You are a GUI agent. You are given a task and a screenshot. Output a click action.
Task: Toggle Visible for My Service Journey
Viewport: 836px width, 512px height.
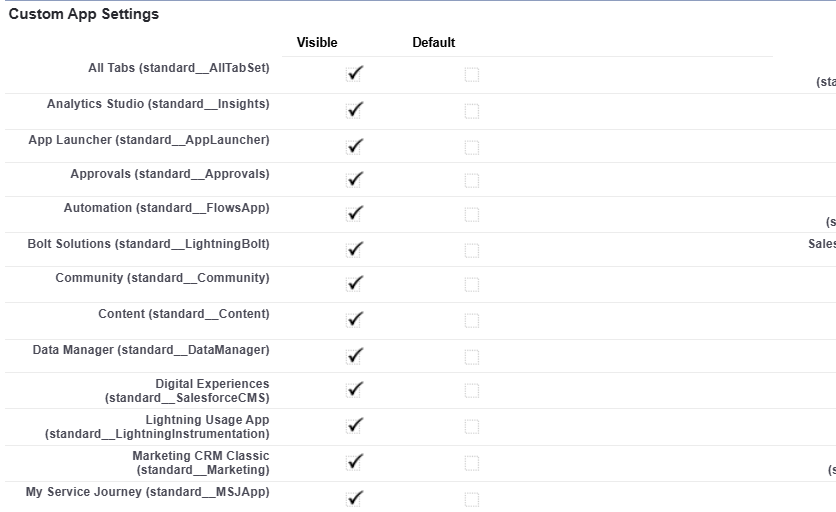(x=353, y=499)
